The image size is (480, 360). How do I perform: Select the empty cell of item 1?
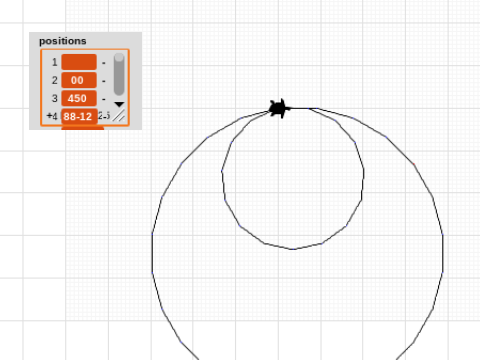coord(79,62)
